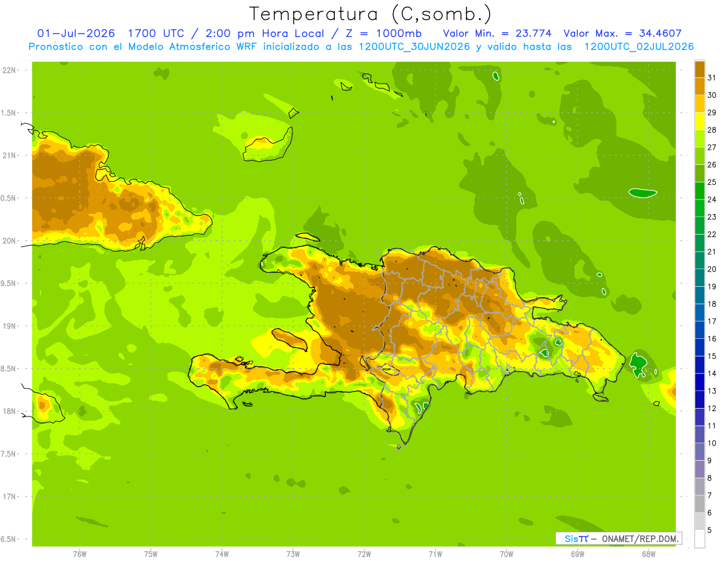
Task: Click the "25" value on the color legend
Action: point(712,182)
